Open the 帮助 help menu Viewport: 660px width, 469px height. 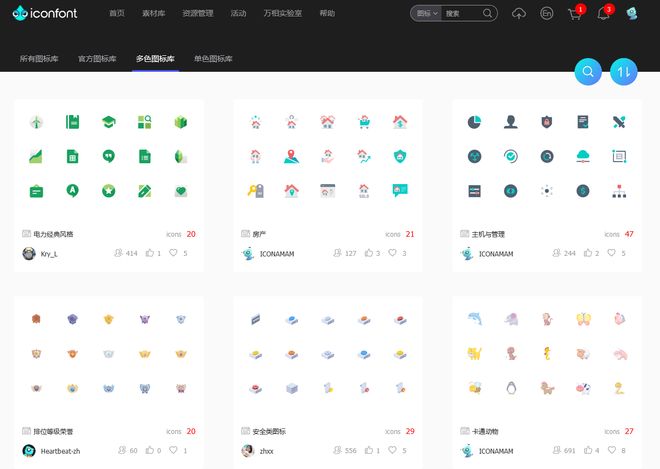coord(327,13)
